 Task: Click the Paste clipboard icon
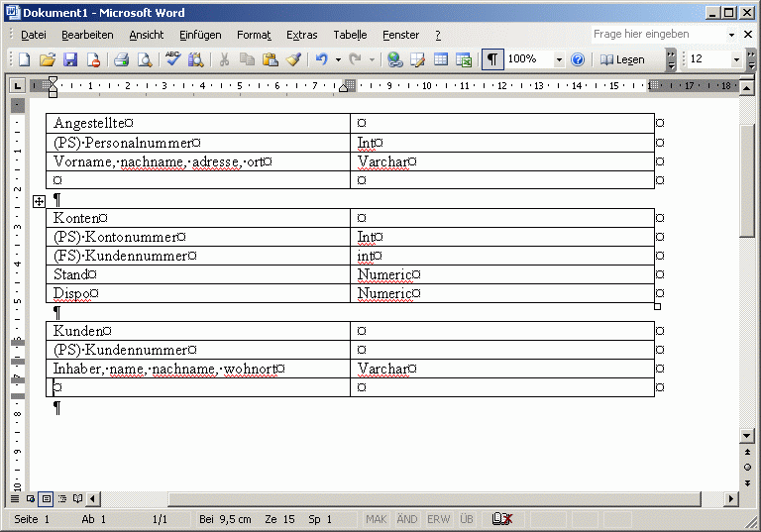pyautogui.click(x=270, y=59)
